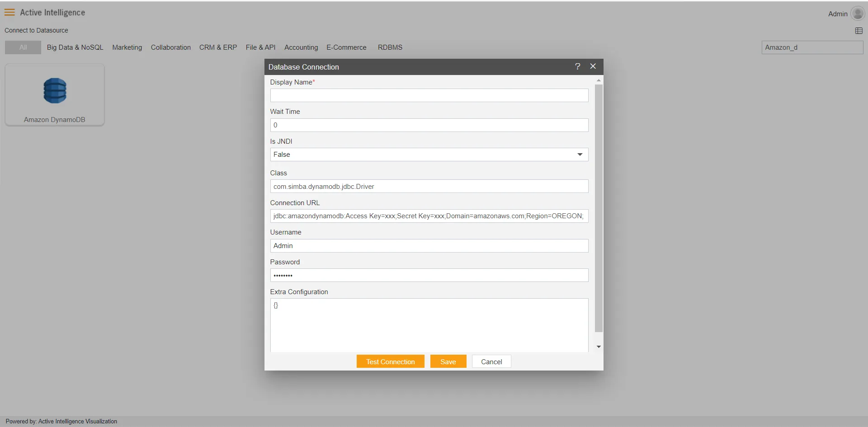The image size is (868, 427).
Task: Focus the Display Name input field
Action: [x=429, y=95]
